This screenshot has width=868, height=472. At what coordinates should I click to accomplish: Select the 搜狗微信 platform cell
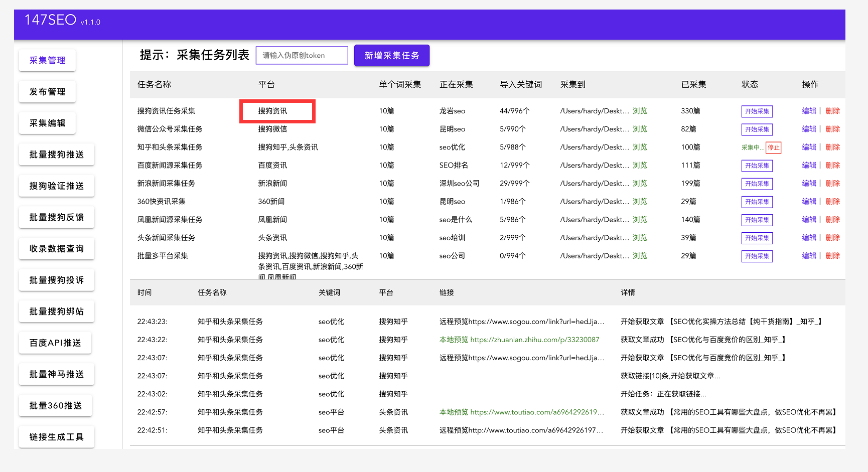(272, 129)
